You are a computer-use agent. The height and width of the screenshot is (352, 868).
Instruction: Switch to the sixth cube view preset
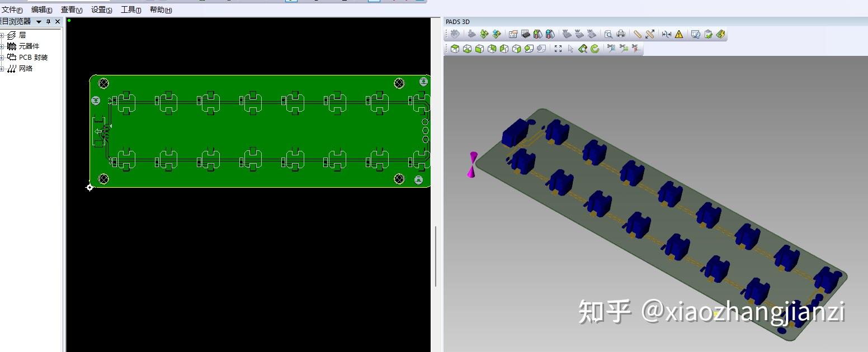tap(516, 49)
